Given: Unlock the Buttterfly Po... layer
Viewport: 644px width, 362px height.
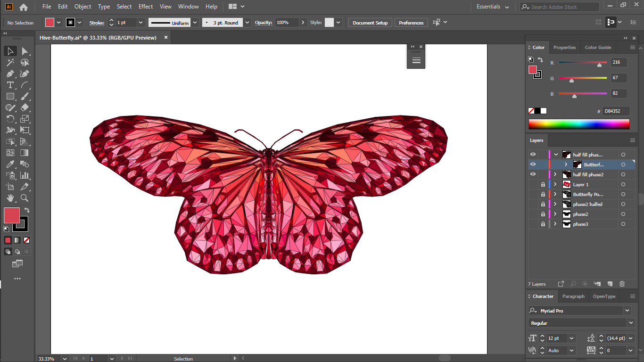Looking at the screenshot, I should coord(543,194).
